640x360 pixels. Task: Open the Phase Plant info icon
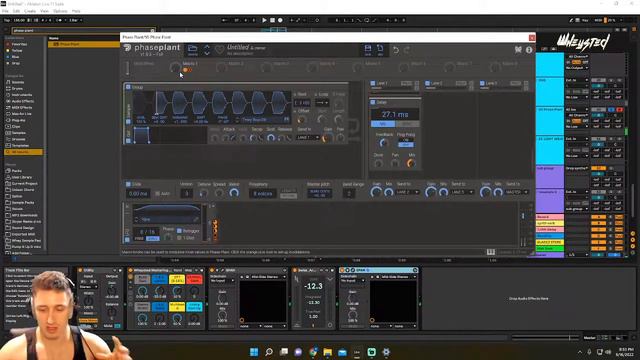pos(529,50)
